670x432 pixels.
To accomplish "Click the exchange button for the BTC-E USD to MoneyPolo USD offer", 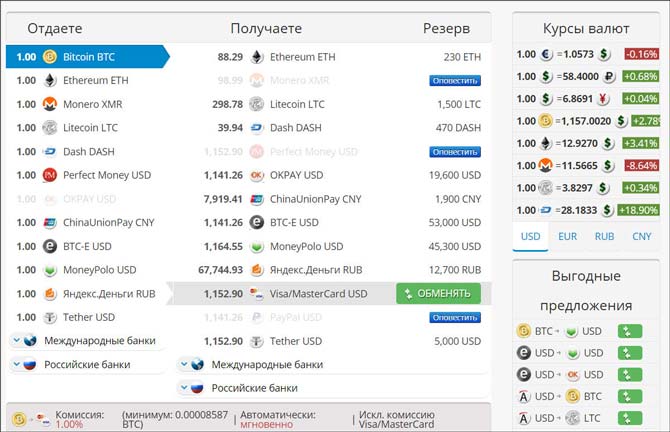I will (x=630, y=353).
